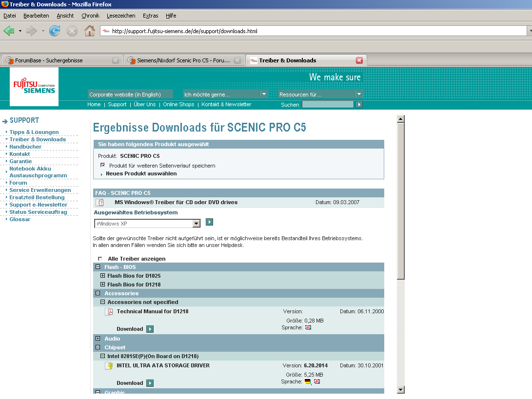532x399 pixels.
Task: Click the forward arrow navigation button
Action: (31, 31)
